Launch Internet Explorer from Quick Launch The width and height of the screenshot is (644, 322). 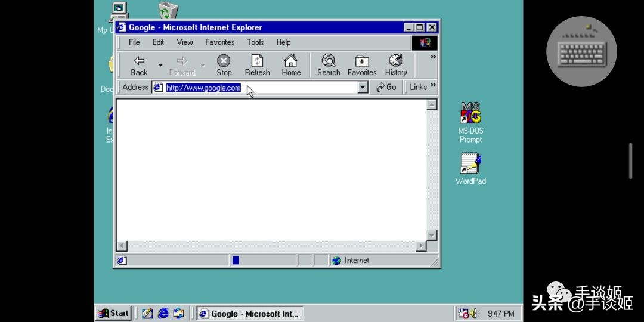point(163,314)
